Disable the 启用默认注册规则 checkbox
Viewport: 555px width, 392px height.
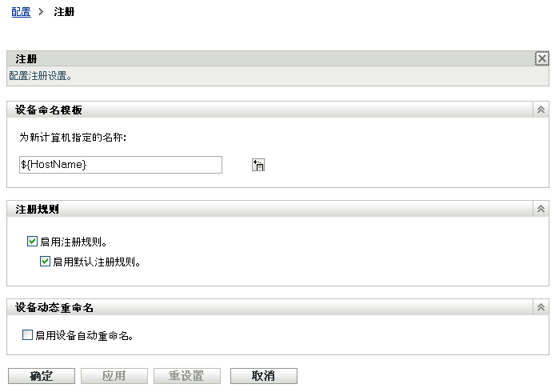[46, 261]
